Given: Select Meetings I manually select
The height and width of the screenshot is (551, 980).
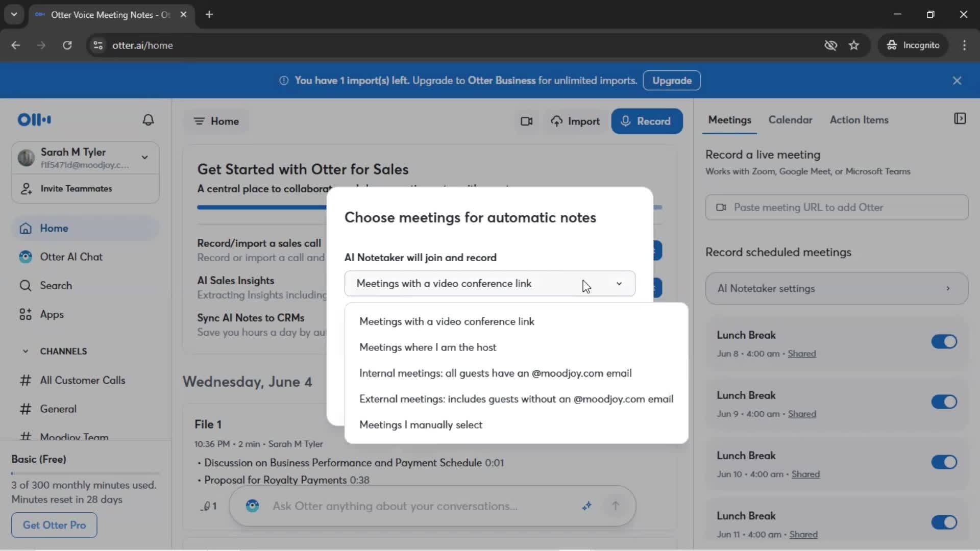Looking at the screenshot, I should click(x=516, y=425).
